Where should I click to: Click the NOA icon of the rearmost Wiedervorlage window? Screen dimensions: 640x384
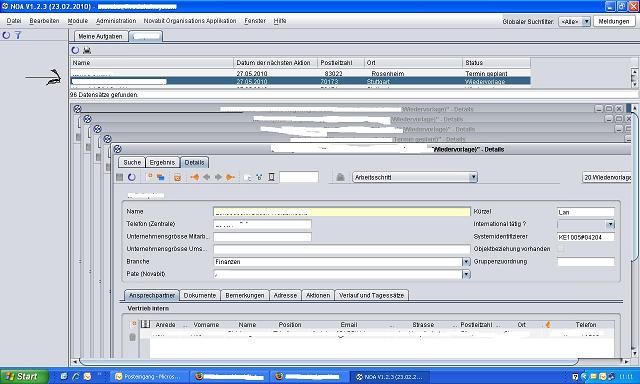[77, 109]
